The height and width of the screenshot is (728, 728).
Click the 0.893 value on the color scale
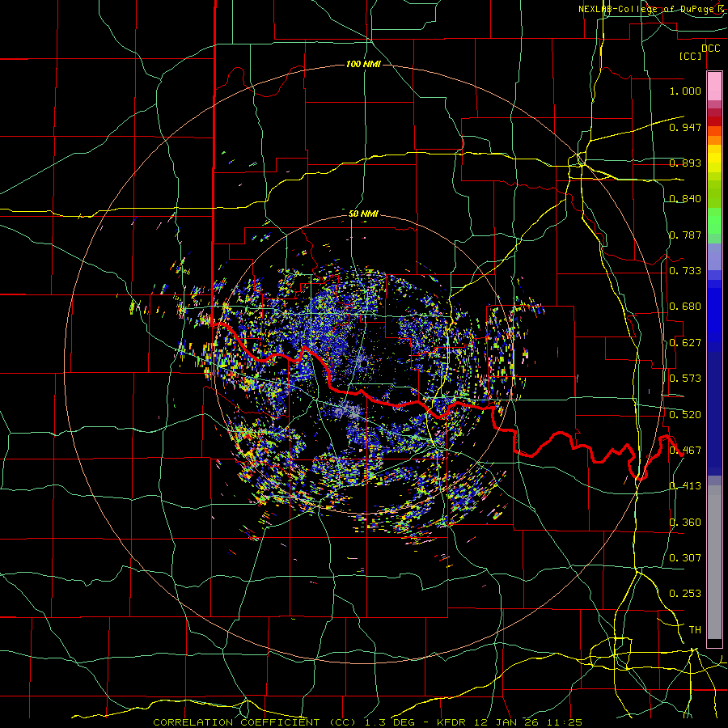[x=685, y=163]
